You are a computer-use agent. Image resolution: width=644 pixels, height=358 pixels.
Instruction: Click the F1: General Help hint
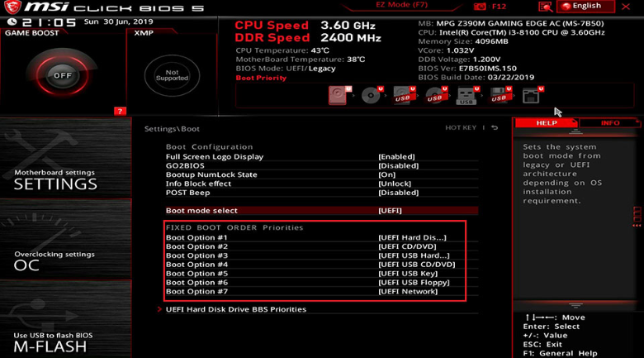click(x=560, y=354)
